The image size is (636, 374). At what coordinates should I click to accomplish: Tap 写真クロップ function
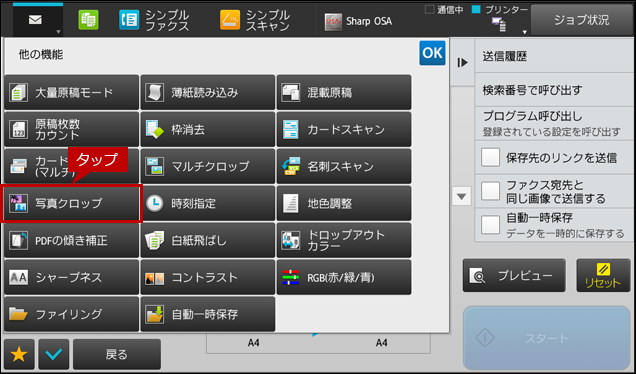coord(71,203)
